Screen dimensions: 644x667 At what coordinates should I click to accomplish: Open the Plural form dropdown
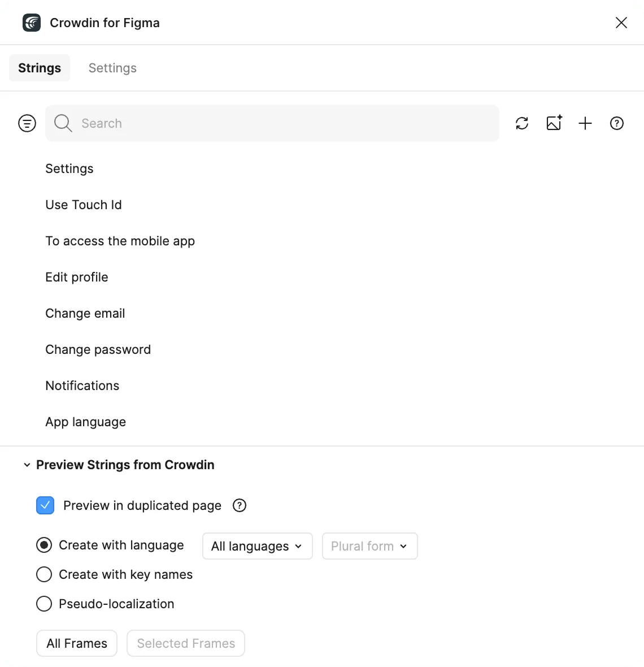[369, 546]
